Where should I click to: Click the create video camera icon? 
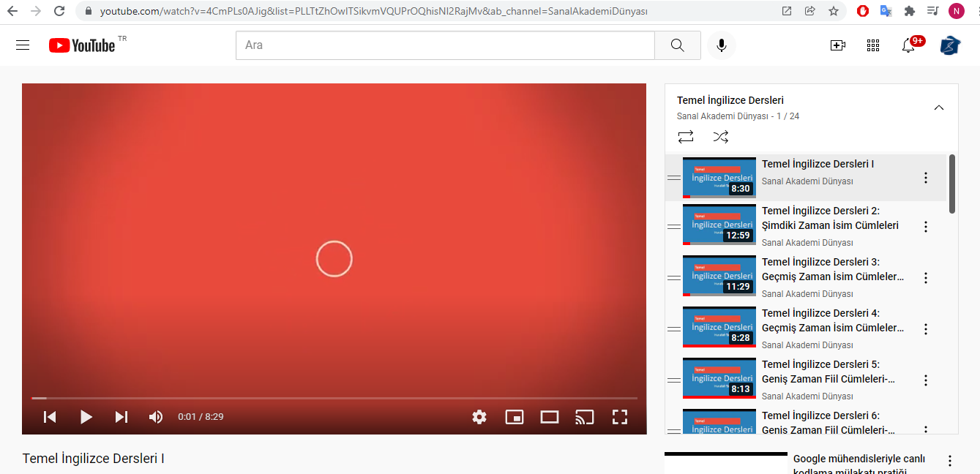tap(837, 45)
